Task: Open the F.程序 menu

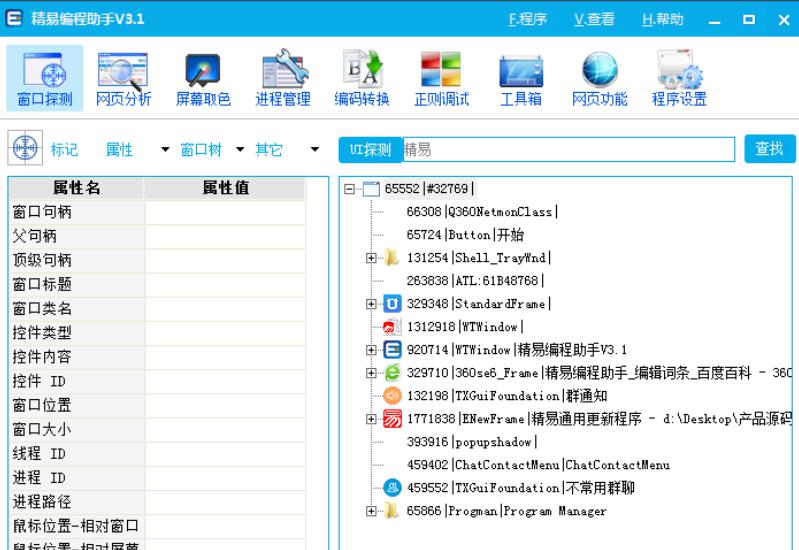Action: pyautogui.click(x=527, y=19)
